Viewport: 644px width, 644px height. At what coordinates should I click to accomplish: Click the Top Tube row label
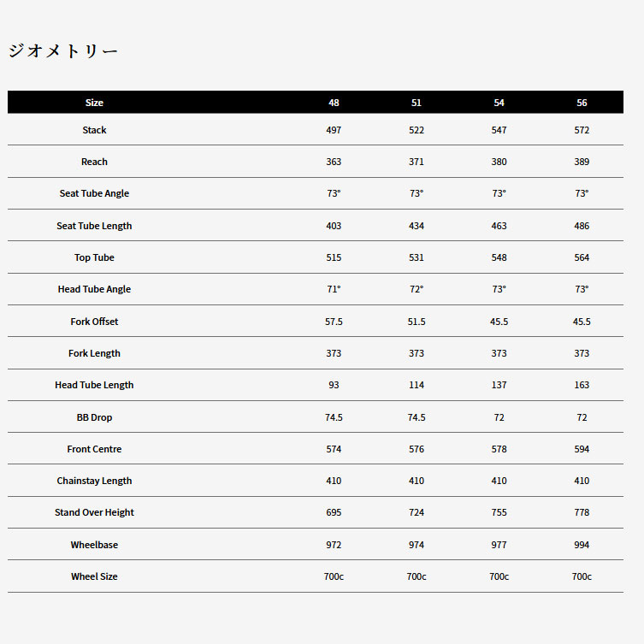point(94,257)
